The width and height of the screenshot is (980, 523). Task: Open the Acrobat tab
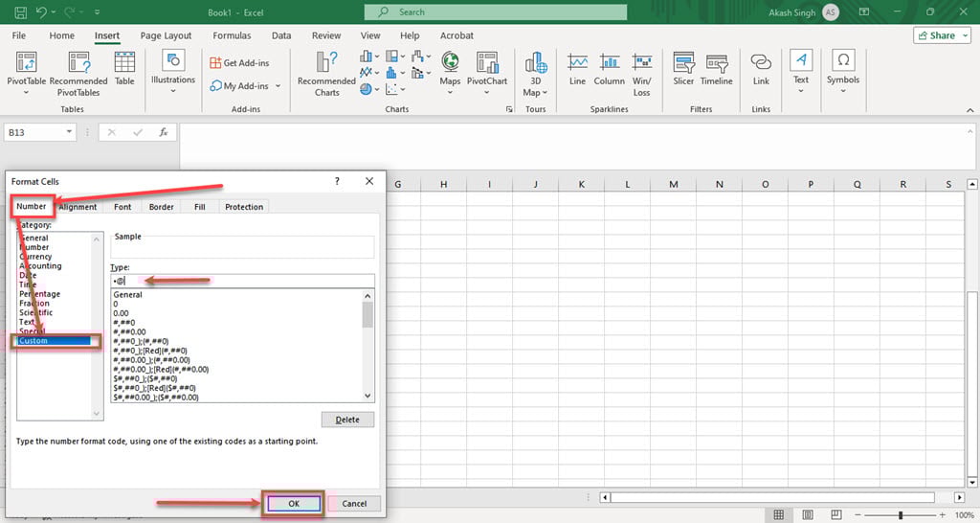click(457, 35)
